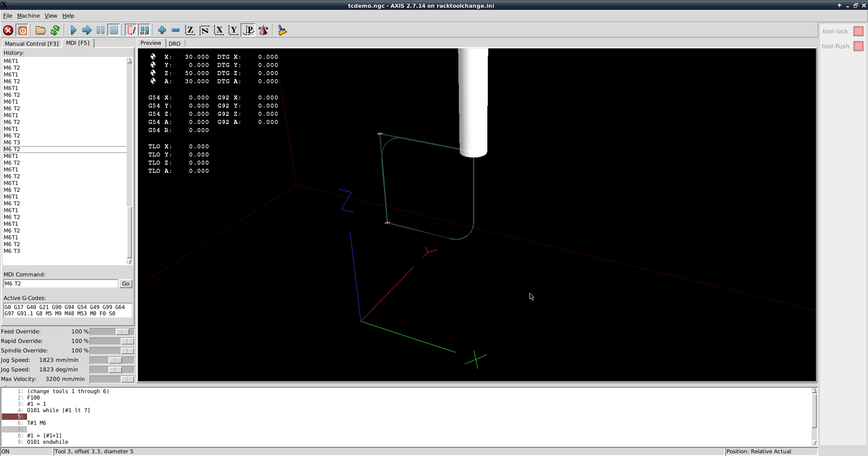Click G-code line '#1 = [#1+1]'
The image size is (868, 456).
[44, 436]
